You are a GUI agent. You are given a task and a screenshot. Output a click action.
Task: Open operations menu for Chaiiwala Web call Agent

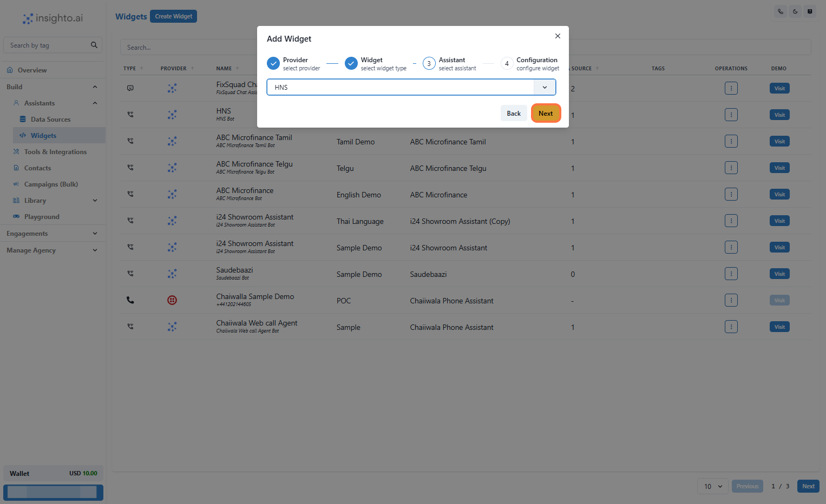tap(731, 327)
